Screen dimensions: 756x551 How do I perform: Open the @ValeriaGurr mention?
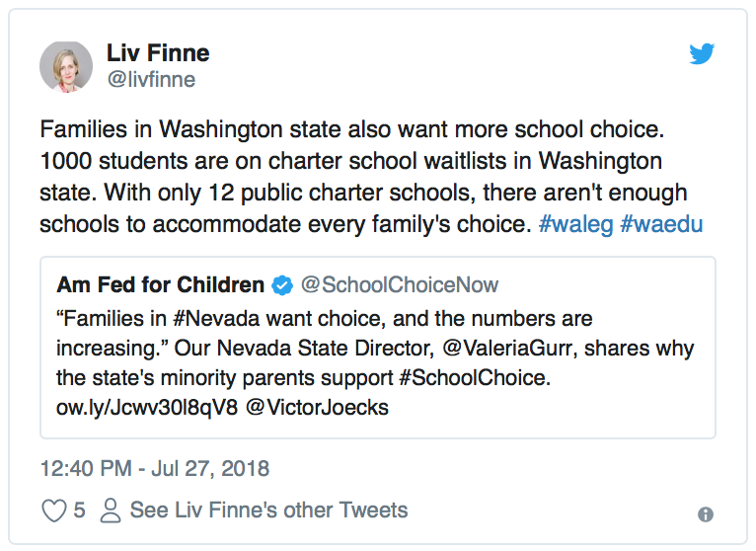[x=507, y=348]
